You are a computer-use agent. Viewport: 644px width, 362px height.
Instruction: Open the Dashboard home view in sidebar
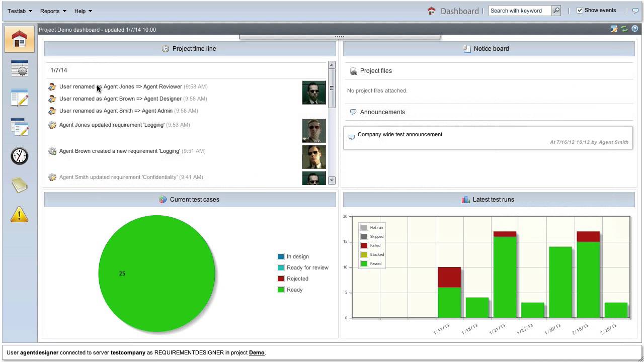20,39
